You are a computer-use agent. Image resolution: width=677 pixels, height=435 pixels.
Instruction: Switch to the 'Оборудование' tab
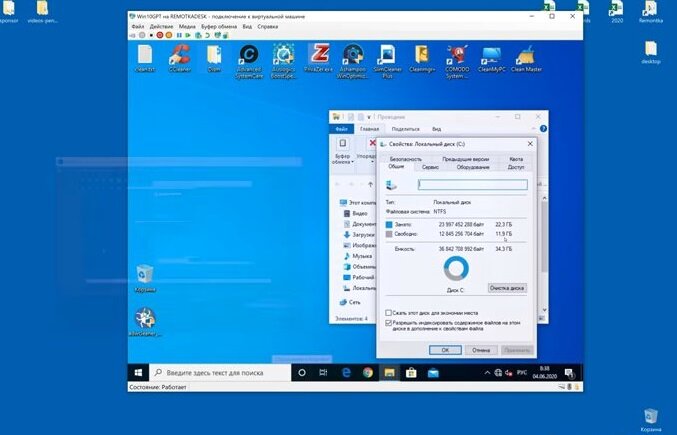tap(473, 167)
